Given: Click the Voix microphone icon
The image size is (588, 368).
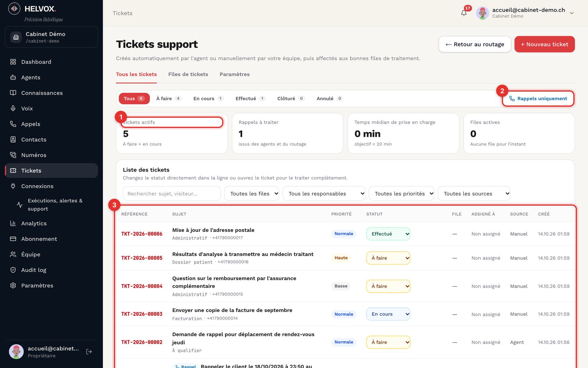Looking at the screenshot, I should (13, 108).
